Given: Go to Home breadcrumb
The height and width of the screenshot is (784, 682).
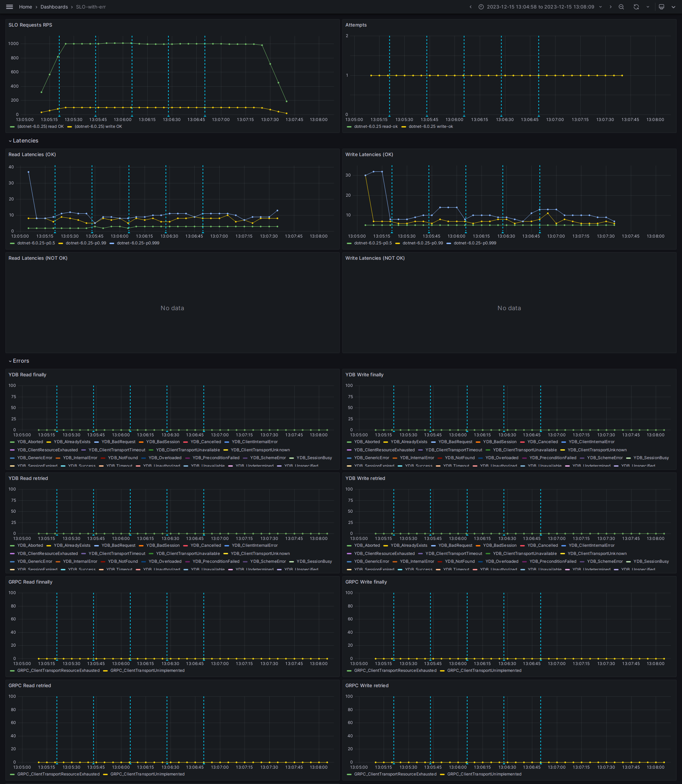Looking at the screenshot, I should pos(26,7).
